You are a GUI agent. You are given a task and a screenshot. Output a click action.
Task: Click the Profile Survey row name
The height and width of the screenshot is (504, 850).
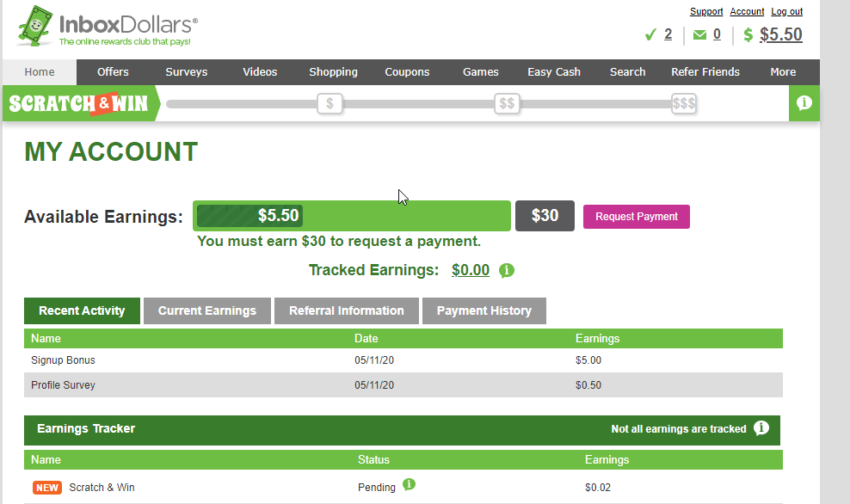(63, 384)
